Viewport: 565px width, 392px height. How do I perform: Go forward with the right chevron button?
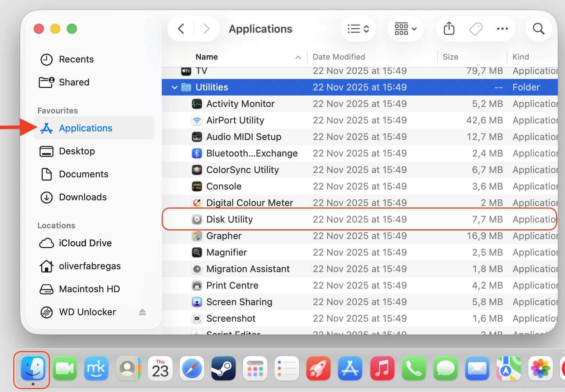[206, 29]
